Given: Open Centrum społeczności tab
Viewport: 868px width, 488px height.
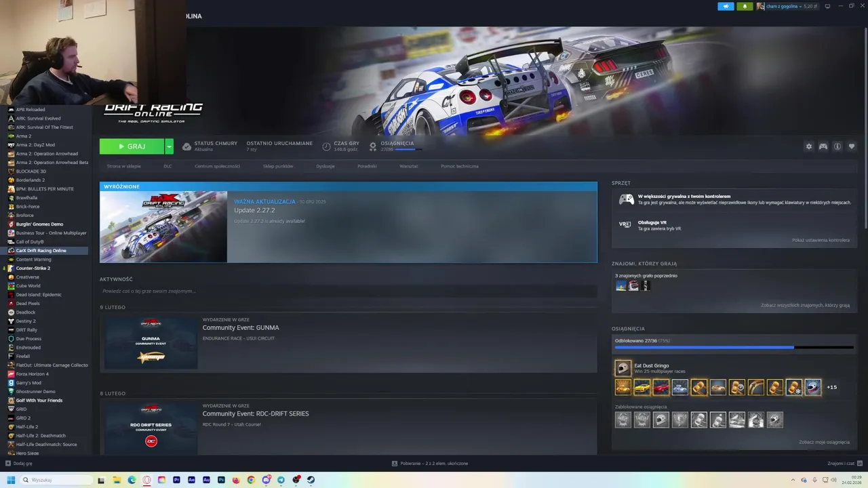Looking at the screenshot, I should point(217,166).
